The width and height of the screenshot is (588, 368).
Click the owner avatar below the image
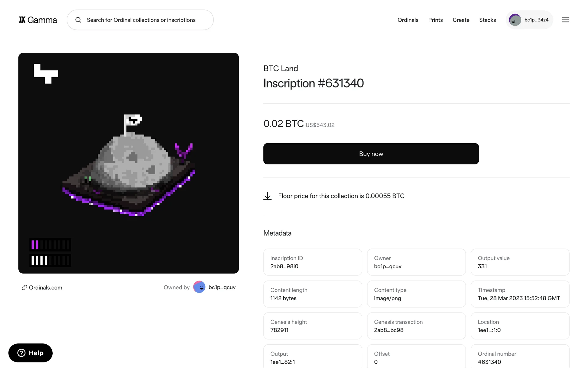[199, 287]
